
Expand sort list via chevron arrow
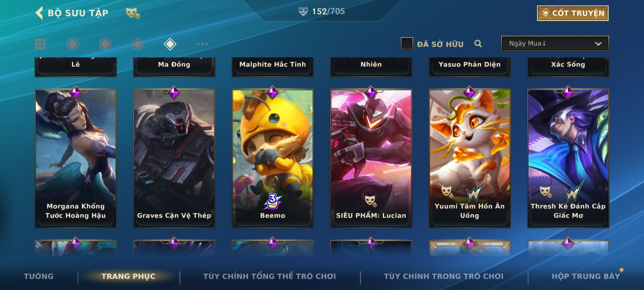click(598, 44)
